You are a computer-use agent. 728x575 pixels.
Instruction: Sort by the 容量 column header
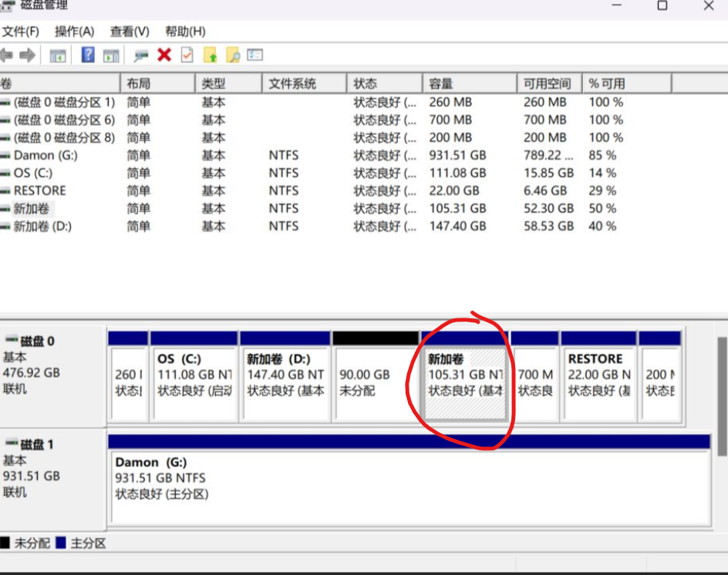[x=470, y=83]
